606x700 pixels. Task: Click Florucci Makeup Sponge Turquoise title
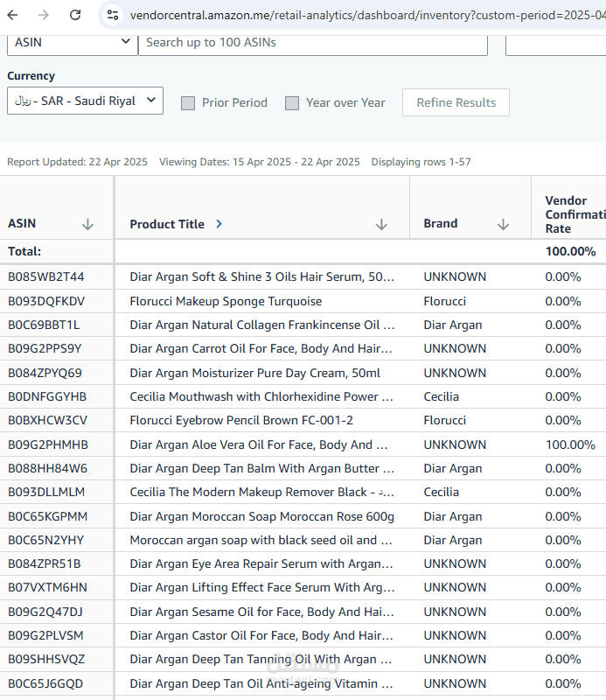(226, 301)
